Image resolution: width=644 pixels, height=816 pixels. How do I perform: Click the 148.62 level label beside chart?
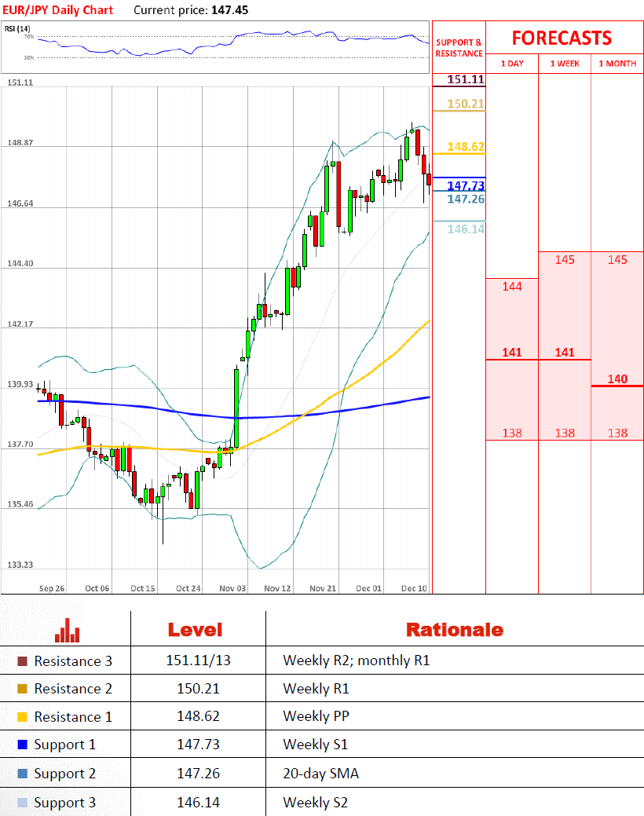pos(466,146)
